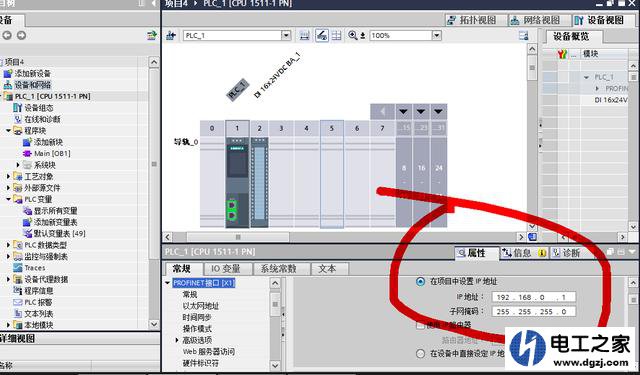Open 在线和诊断 item
The image size is (640, 375).
click(x=42, y=119)
